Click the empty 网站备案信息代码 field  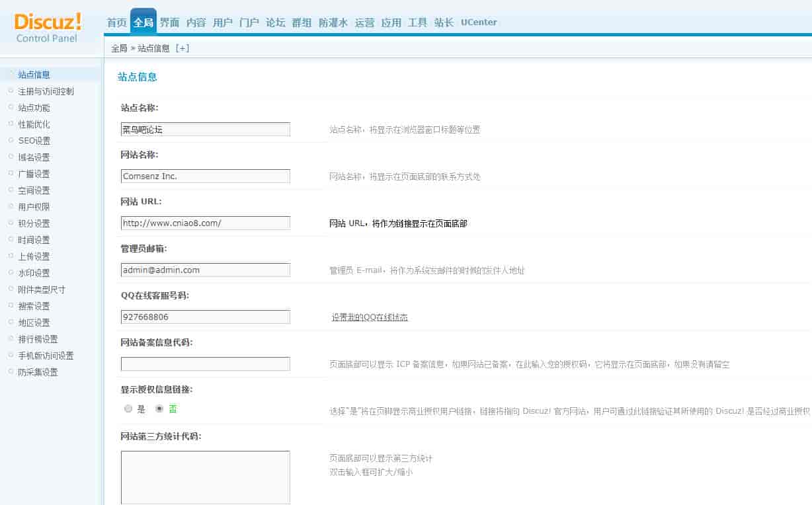point(205,364)
